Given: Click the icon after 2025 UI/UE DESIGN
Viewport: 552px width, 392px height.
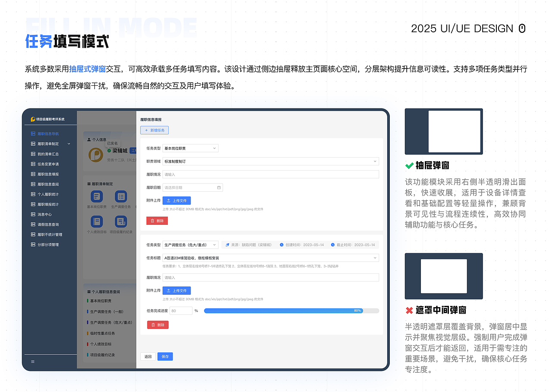Looking at the screenshot, I should [x=522, y=29].
